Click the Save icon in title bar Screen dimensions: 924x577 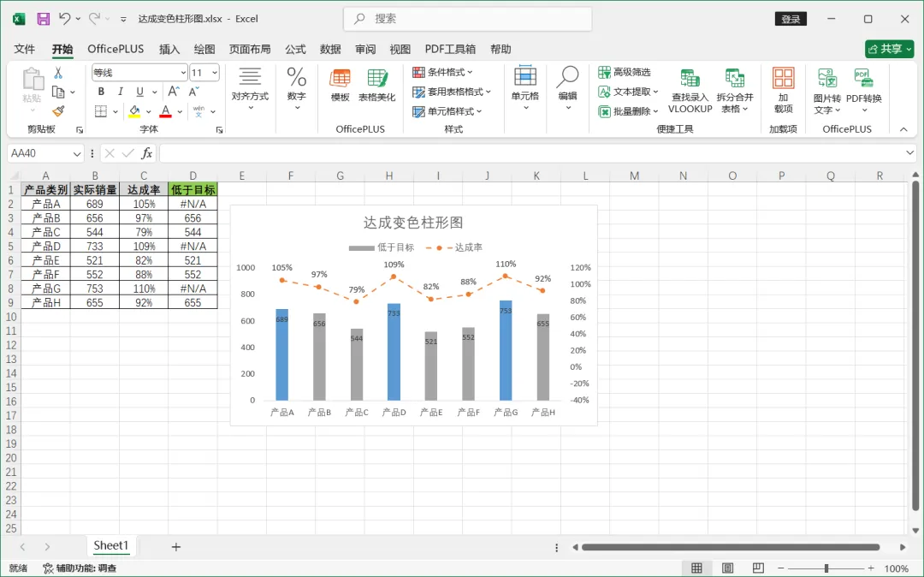coord(43,19)
